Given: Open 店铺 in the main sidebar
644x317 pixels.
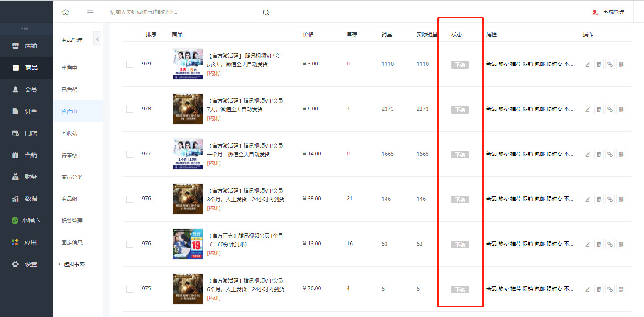Looking at the screenshot, I should tap(26, 46).
